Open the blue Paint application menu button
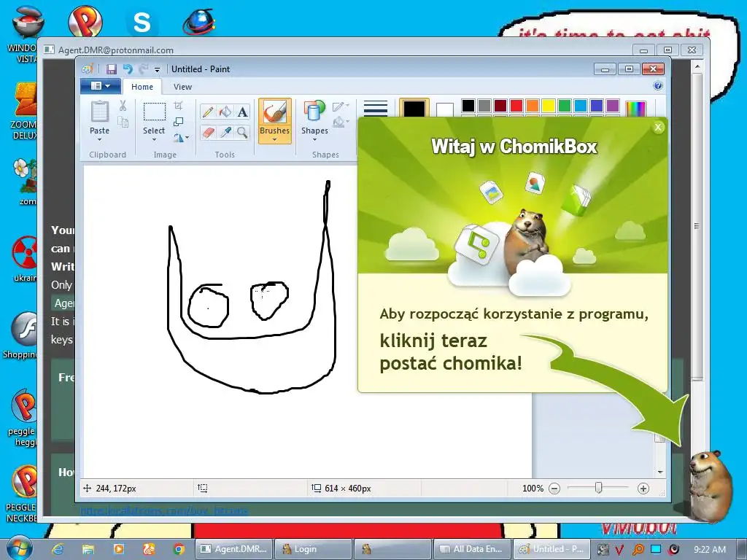The width and height of the screenshot is (747, 560). 100,86
